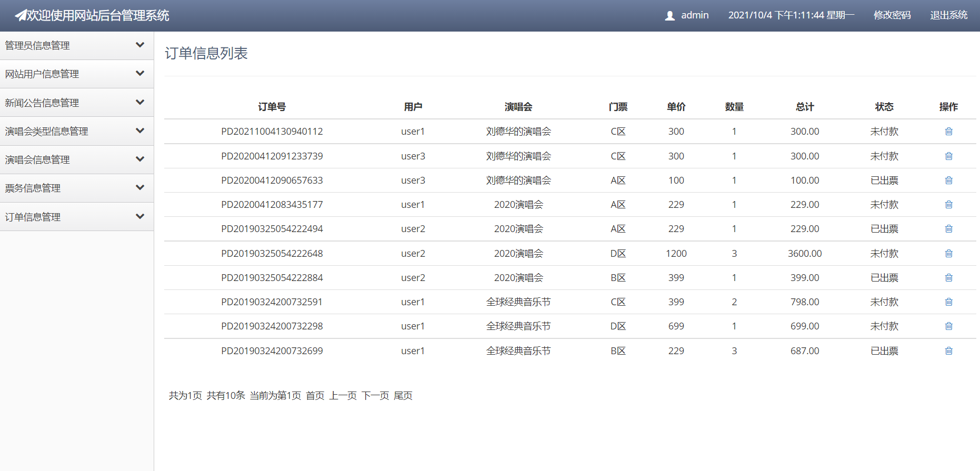Screen dimensions: 980x471
Task: Jump to 尾页 last page link
Action: [x=403, y=395]
